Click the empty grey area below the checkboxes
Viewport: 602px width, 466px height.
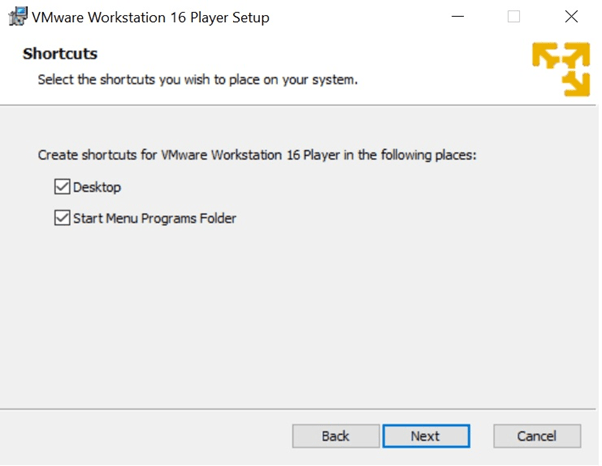click(x=299, y=315)
